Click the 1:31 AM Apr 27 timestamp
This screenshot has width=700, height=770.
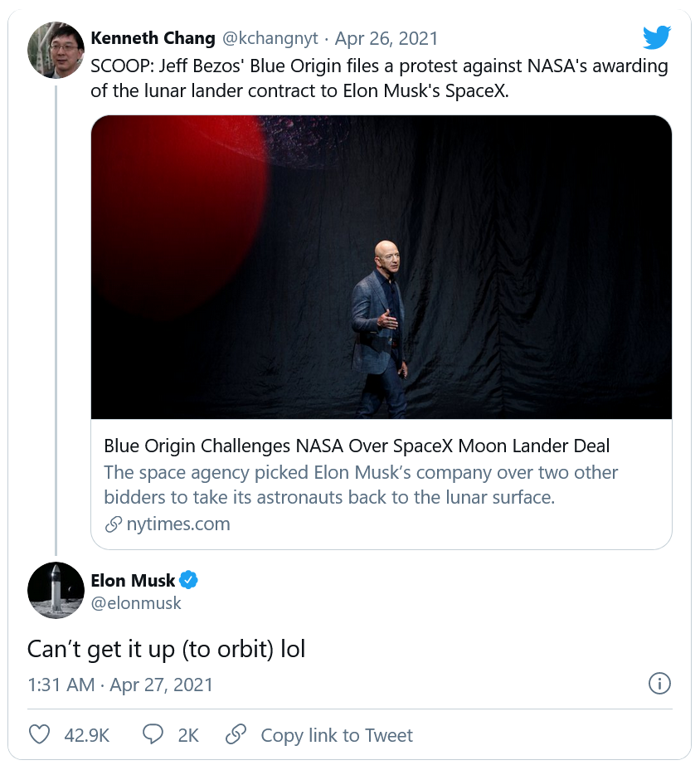(120, 685)
